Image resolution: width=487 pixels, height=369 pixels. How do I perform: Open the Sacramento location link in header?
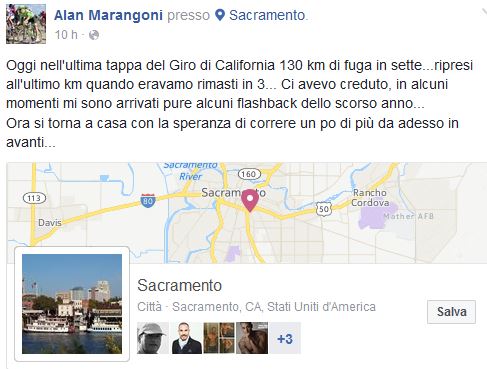267,15
